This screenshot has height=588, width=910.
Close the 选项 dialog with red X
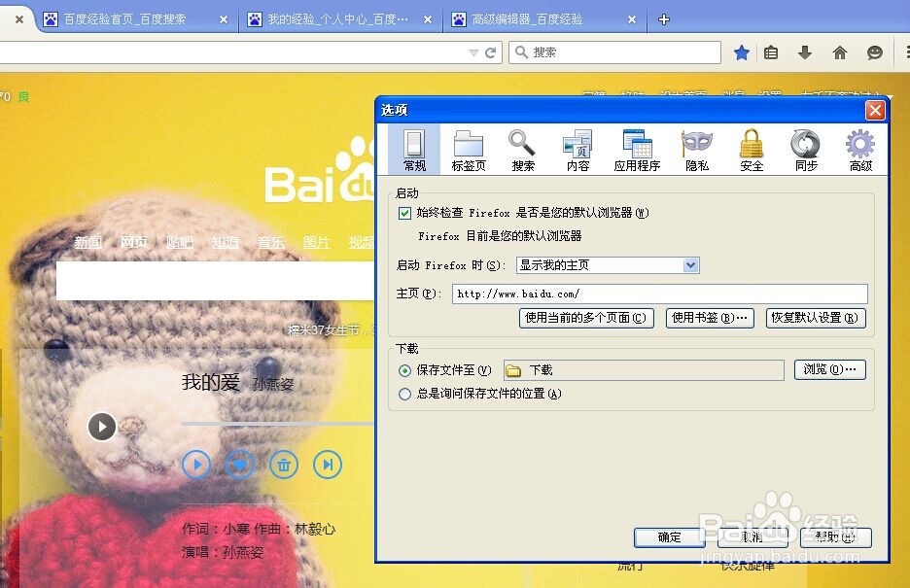click(x=875, y=110)
